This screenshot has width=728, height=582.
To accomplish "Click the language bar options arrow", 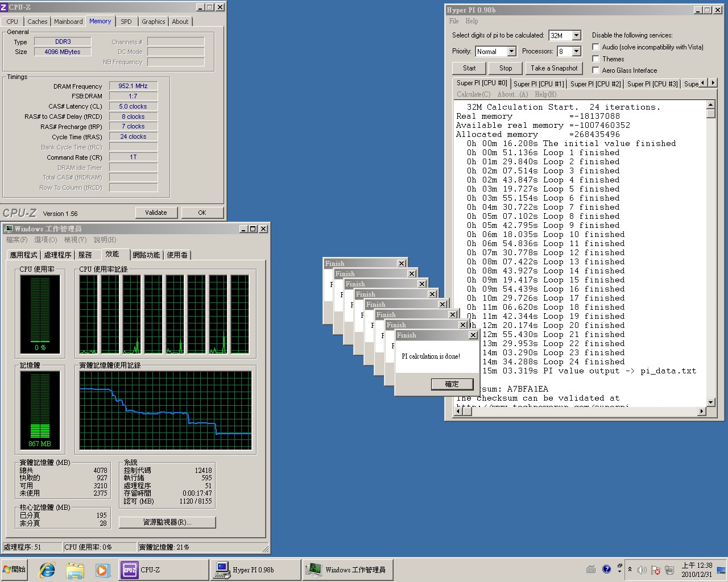I will pos(619,570).
